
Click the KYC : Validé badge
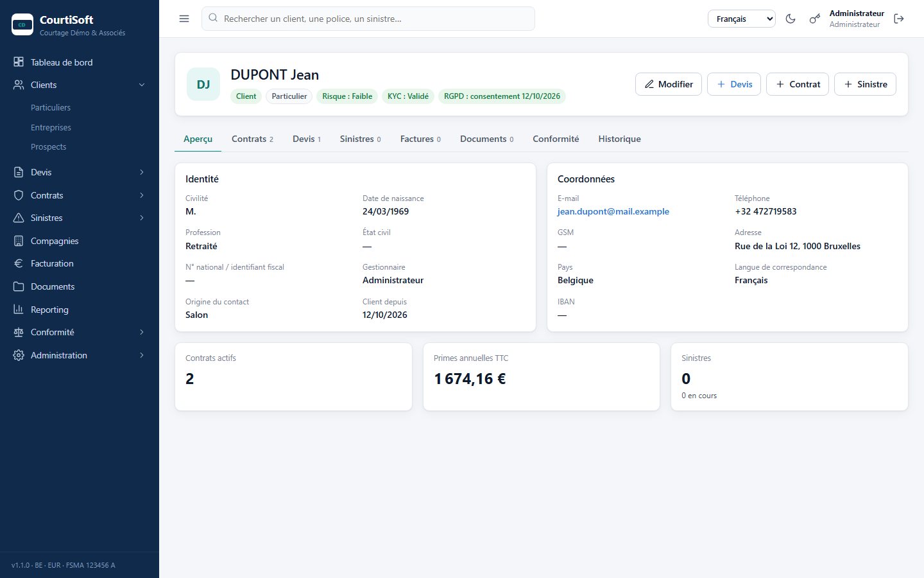[408, 96]
